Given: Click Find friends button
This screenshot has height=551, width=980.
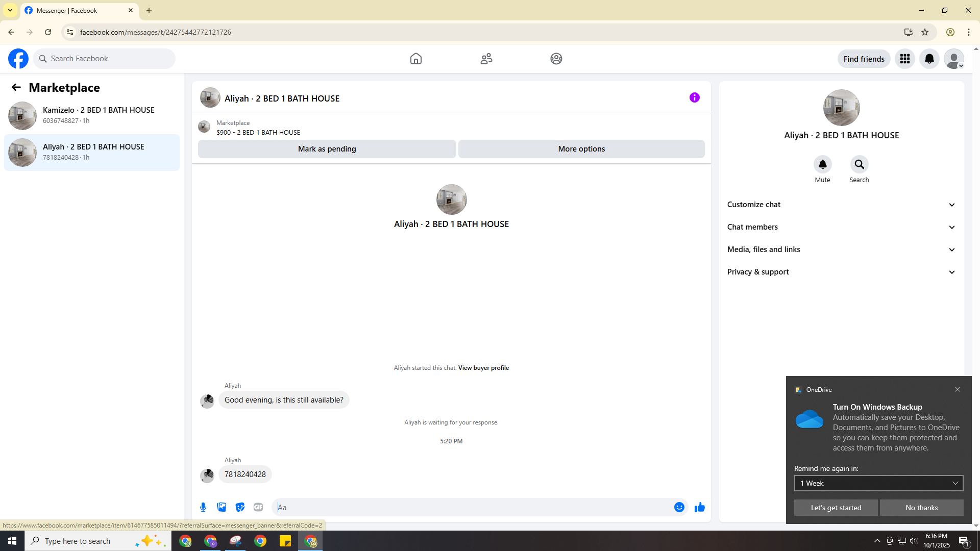Looking at the screenshot, I should click(x=864, y=59).
